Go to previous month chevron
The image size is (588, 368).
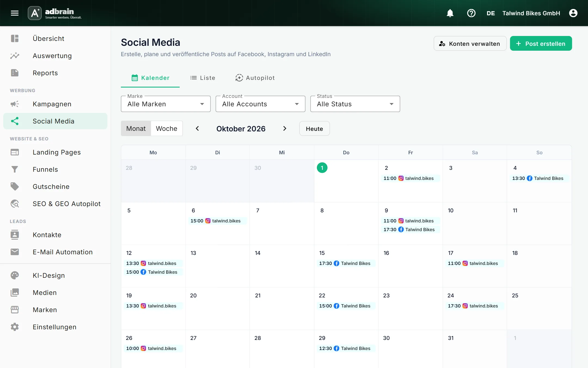click(x=197, y=128)
